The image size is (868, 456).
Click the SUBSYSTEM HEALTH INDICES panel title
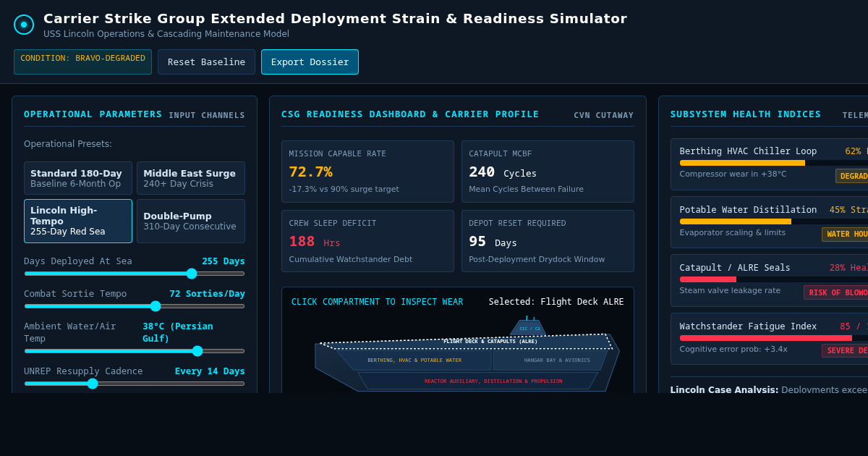coord(746,114)
